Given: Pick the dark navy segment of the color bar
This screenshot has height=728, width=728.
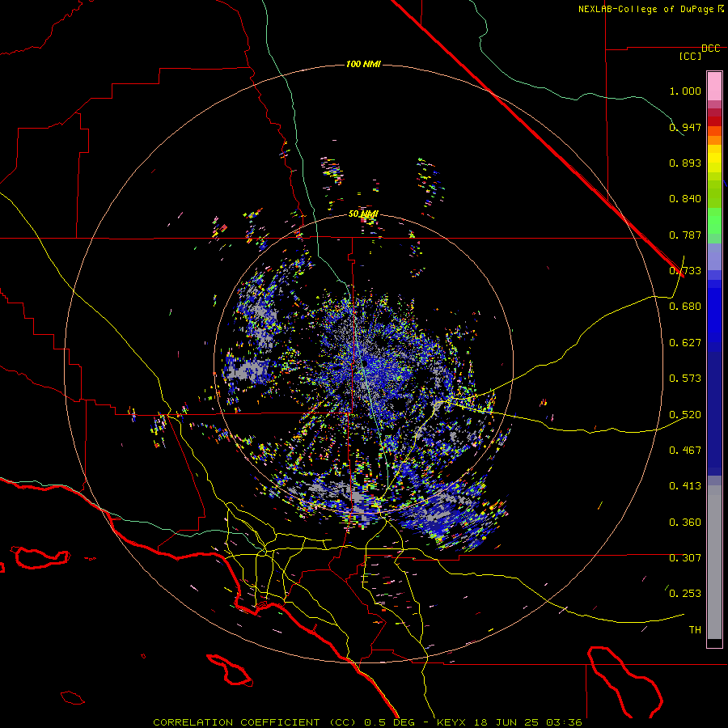Looking at the screenshot, I should [x=714, y=413].
